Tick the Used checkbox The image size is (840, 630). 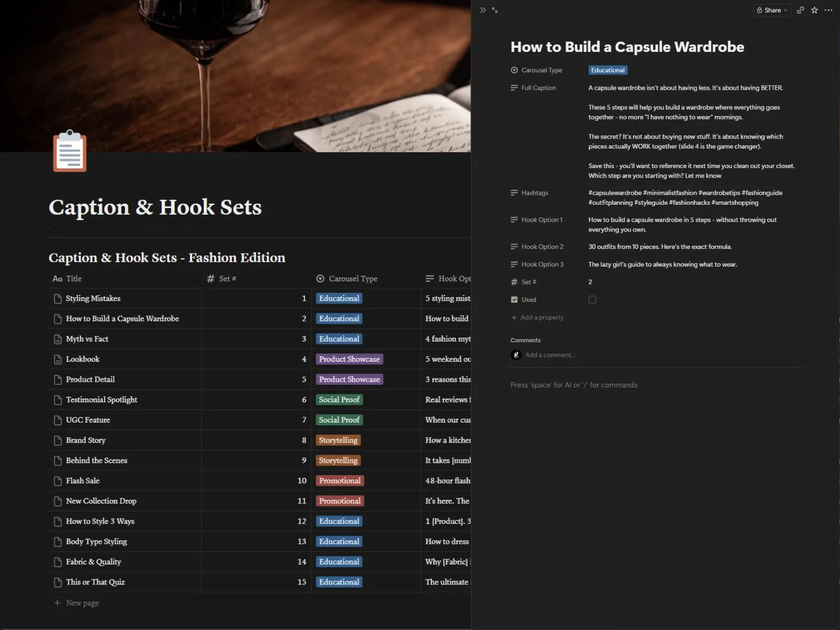[x=592, y=300]
